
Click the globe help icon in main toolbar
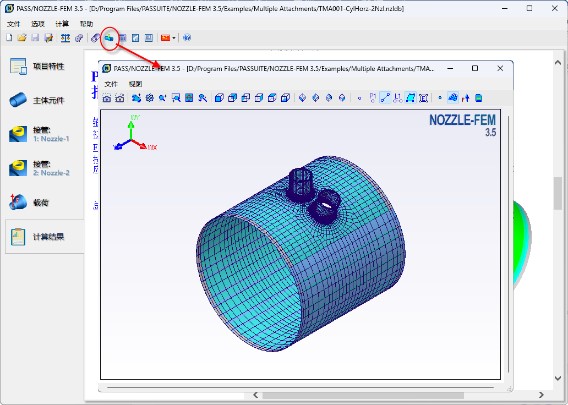(187, 38)
